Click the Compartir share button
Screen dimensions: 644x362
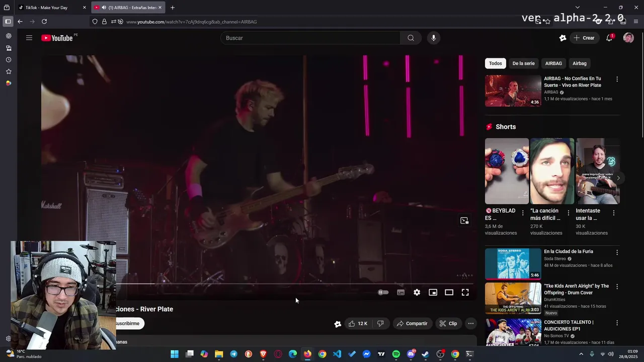point(412,324)
